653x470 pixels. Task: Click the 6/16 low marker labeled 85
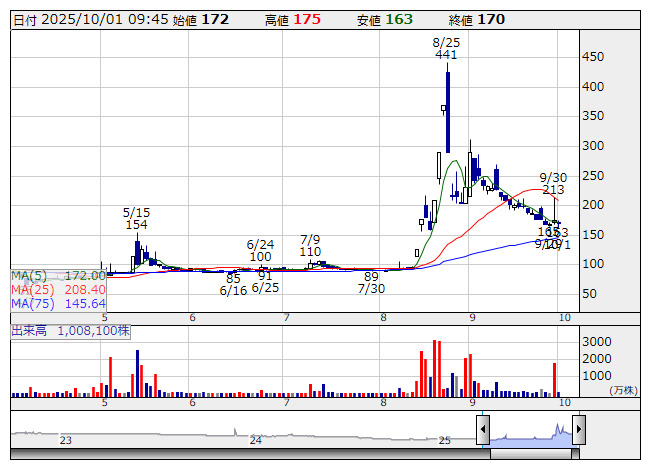point(233,279)
